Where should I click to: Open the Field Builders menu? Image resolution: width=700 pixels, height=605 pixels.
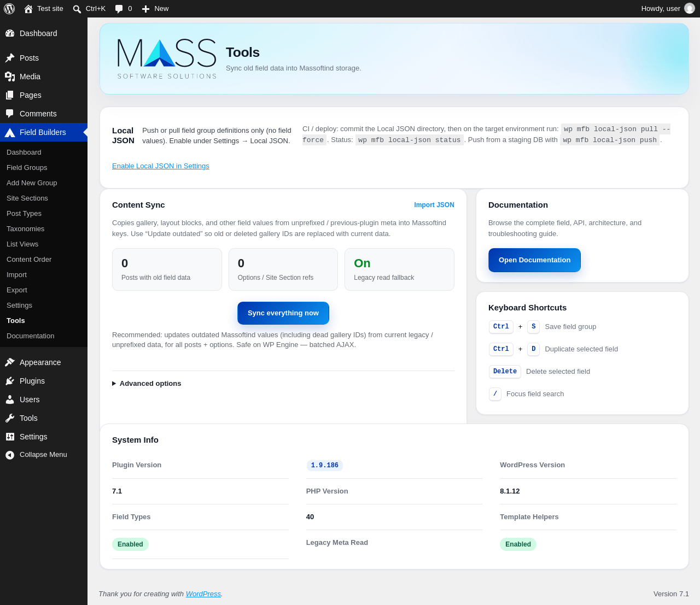pyautogui.click(x=44, y=132)
